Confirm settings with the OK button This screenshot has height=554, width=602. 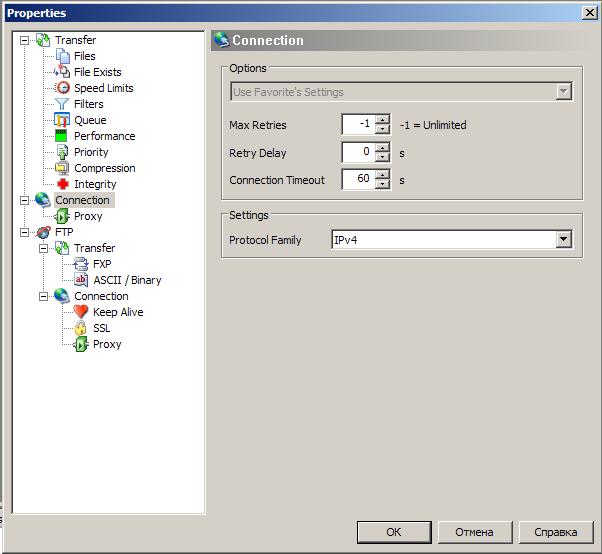394,532
